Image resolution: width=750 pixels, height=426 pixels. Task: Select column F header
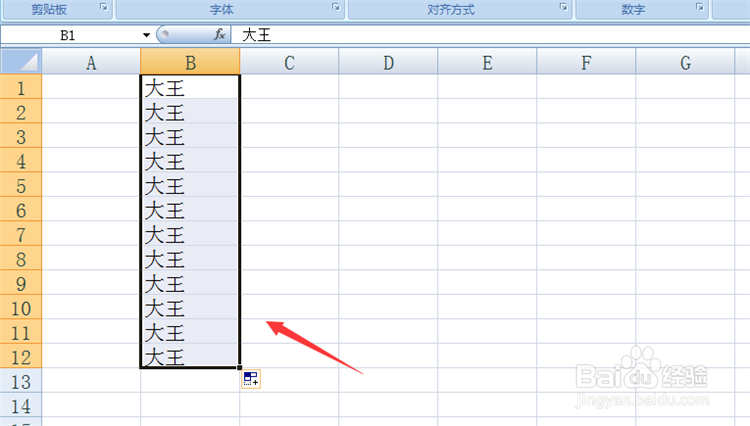pyautogui.click(x=586, y=62)
